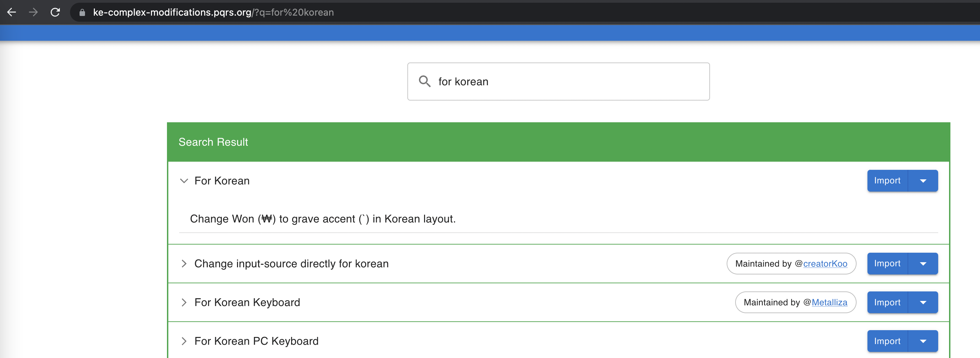Screen dimensions: 980x358
Task: Click the 'Search Result' header text
Action: (213, 142)
